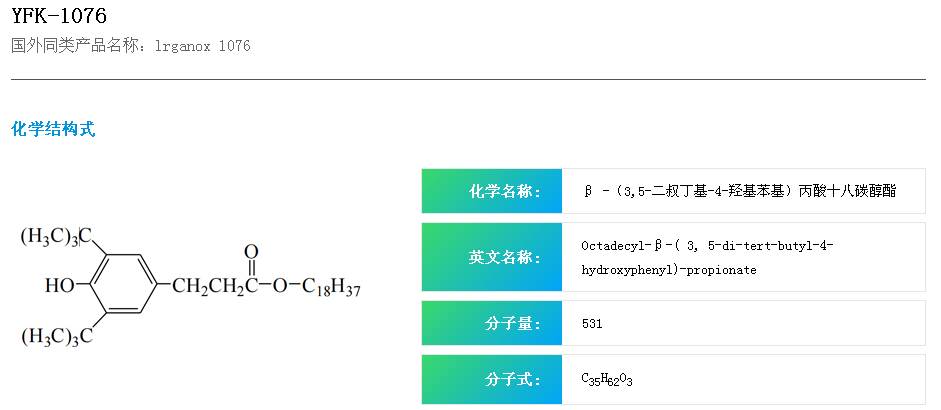The image size is (941, 410).
Task: Click the YFK-1076 product title
Action: coord(59,16)
